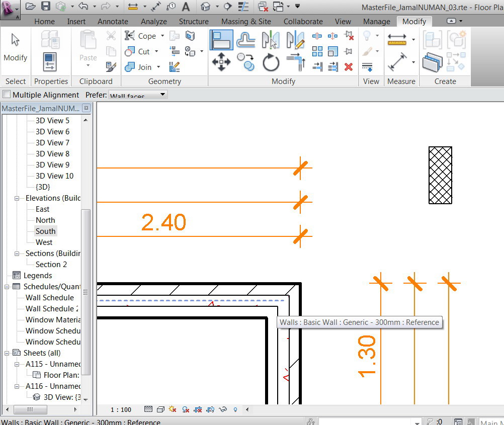Screen dimensions: 504x425
Task: Toggle Sun Path in view control bar
Action: [x=173, y=409]
